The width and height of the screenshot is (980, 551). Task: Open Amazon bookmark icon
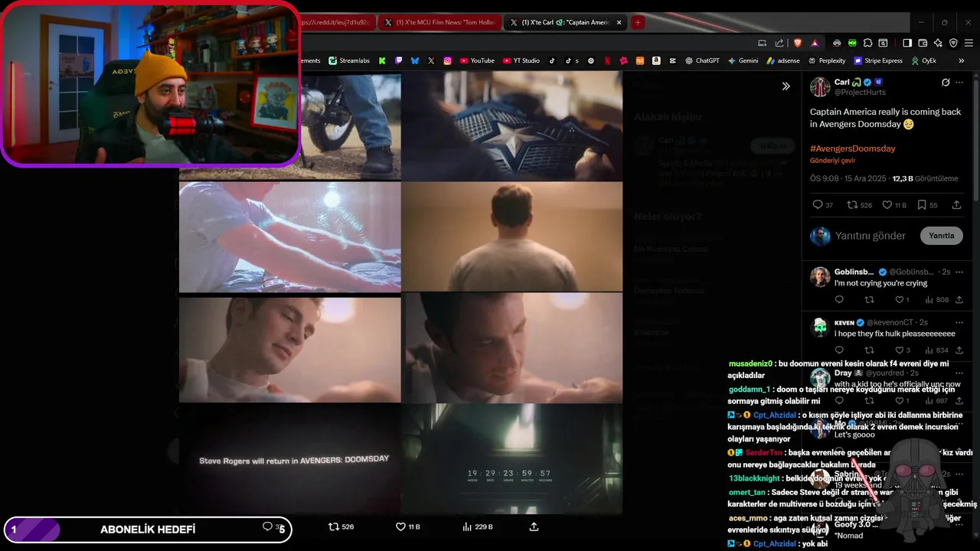[x=657, y=60]
